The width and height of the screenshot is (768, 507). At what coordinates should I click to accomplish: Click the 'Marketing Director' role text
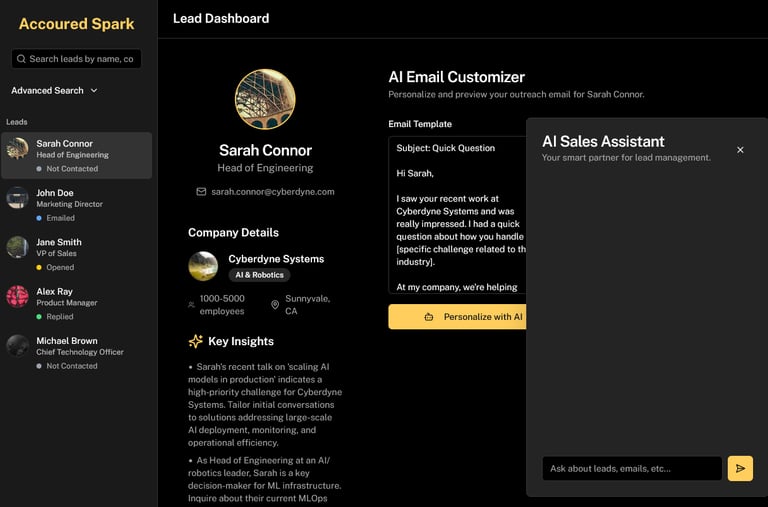(x=70, y=204)
